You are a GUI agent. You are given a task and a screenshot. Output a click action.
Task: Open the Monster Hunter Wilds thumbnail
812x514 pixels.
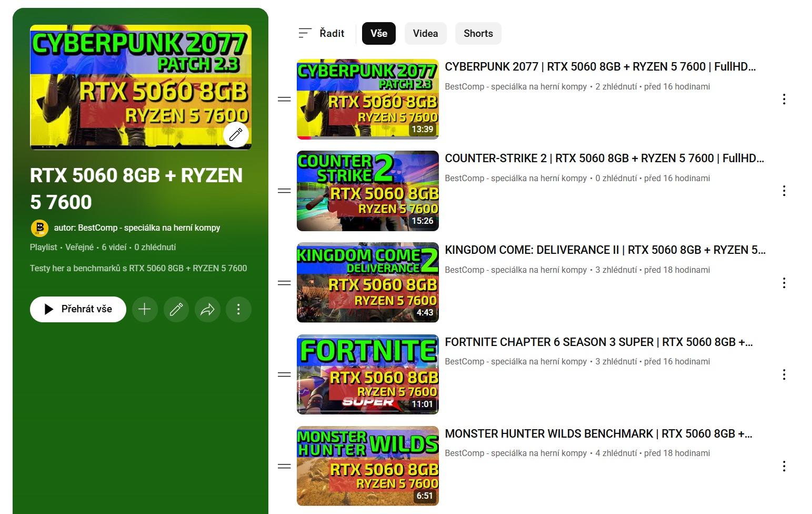[368, 466]
